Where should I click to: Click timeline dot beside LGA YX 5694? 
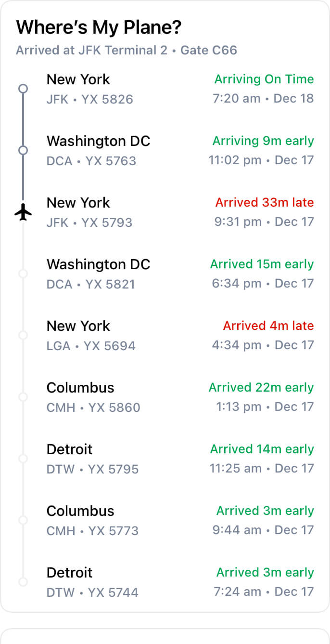click(23, 335)
